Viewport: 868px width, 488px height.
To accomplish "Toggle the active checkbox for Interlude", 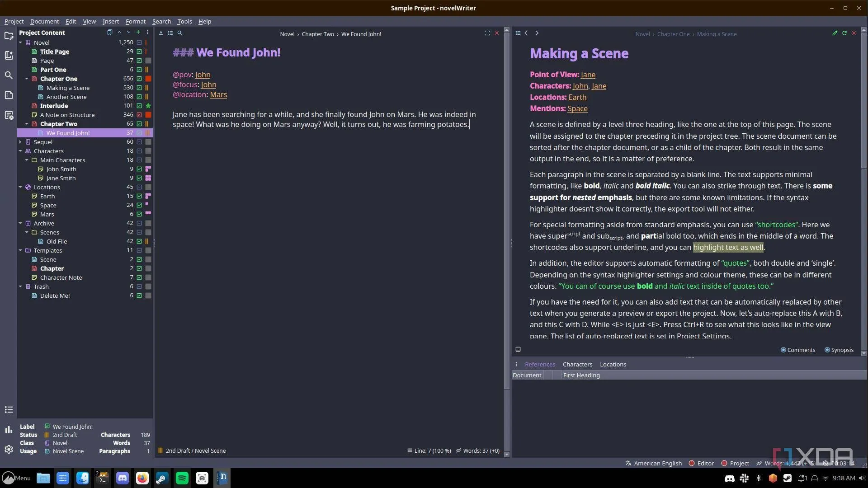I will tap(139, 106).
